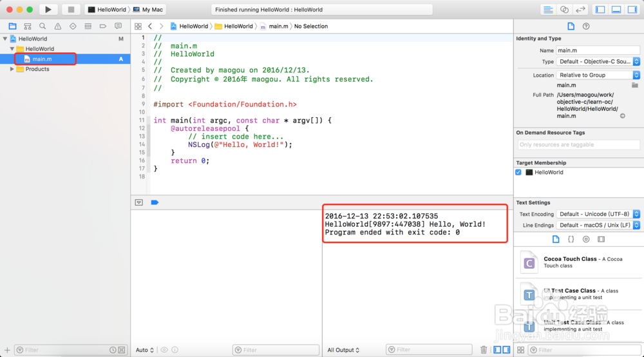644x357 pixels.
Task: Choose the My Mac run destination
Action: [x=148, y=10]
